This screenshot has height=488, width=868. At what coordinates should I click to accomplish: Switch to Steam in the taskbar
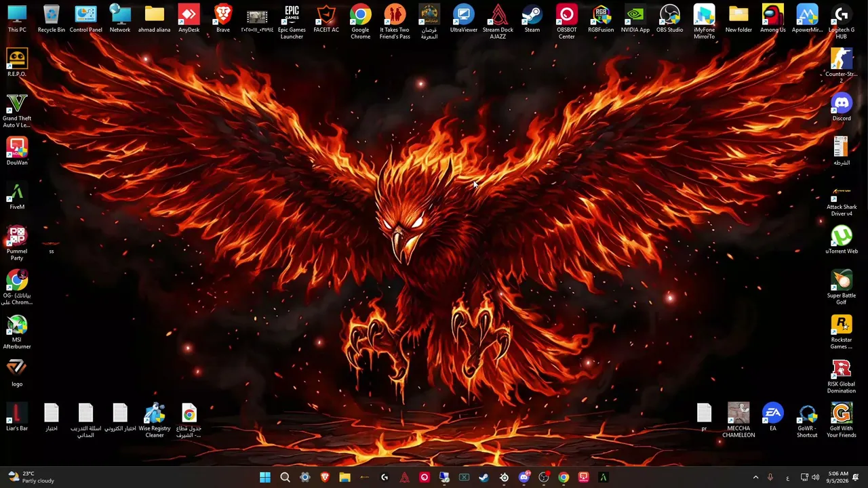(484, 478)
